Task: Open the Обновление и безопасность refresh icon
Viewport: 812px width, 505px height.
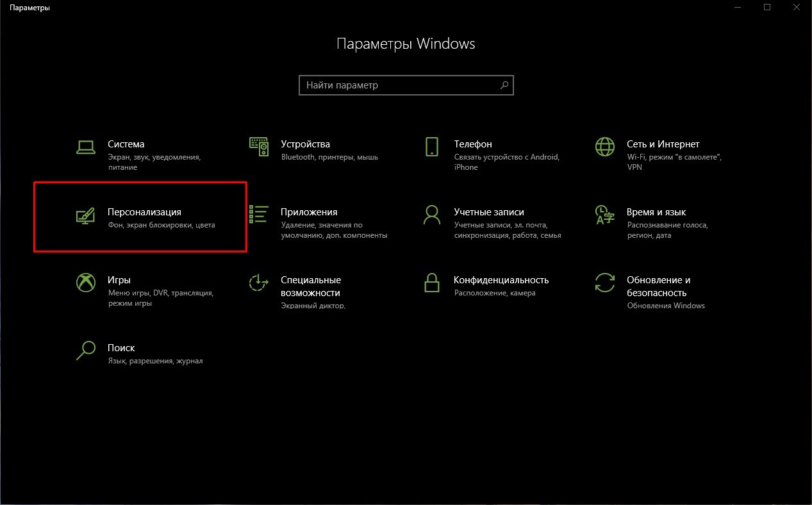Action: 605,283
